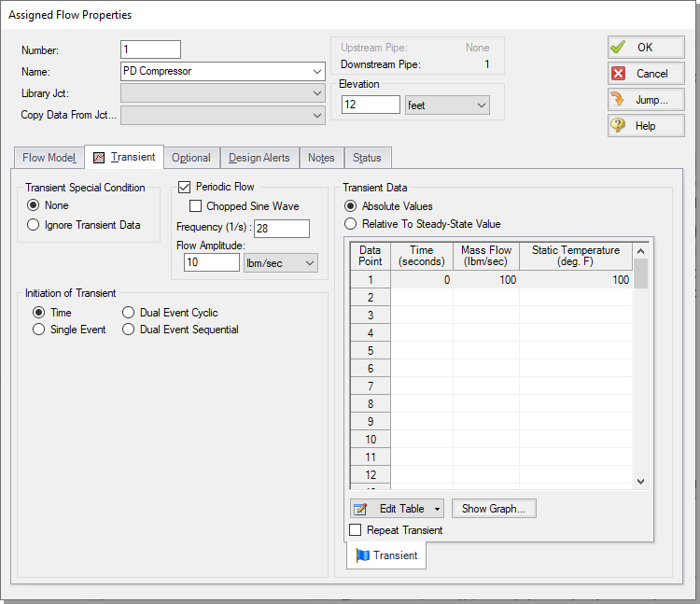Expand Edit Table dropdown arrow
The width and height of the screenshot is (700, 604).
(x=437, y=509)
